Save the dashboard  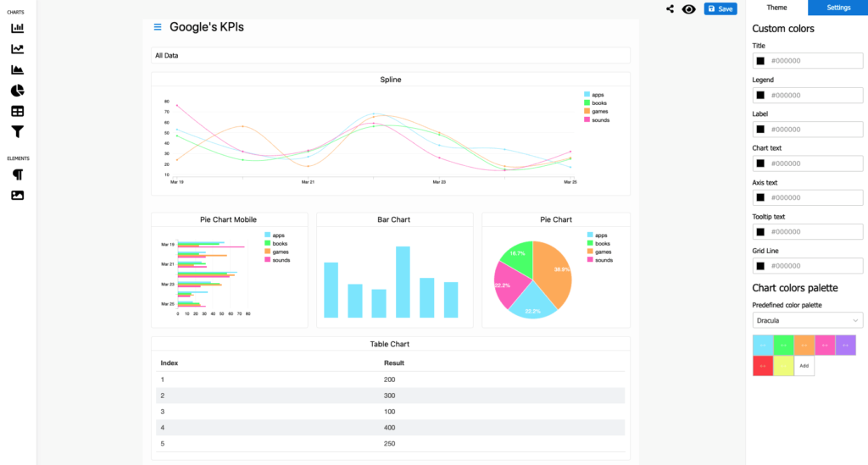(x=721, y=8)
